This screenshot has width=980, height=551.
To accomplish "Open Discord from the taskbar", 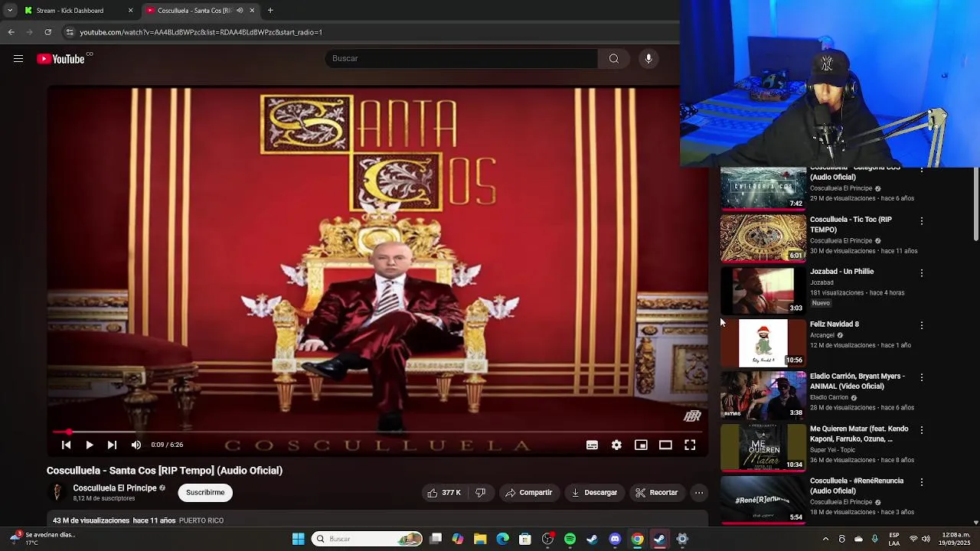I will coord(615,539).
